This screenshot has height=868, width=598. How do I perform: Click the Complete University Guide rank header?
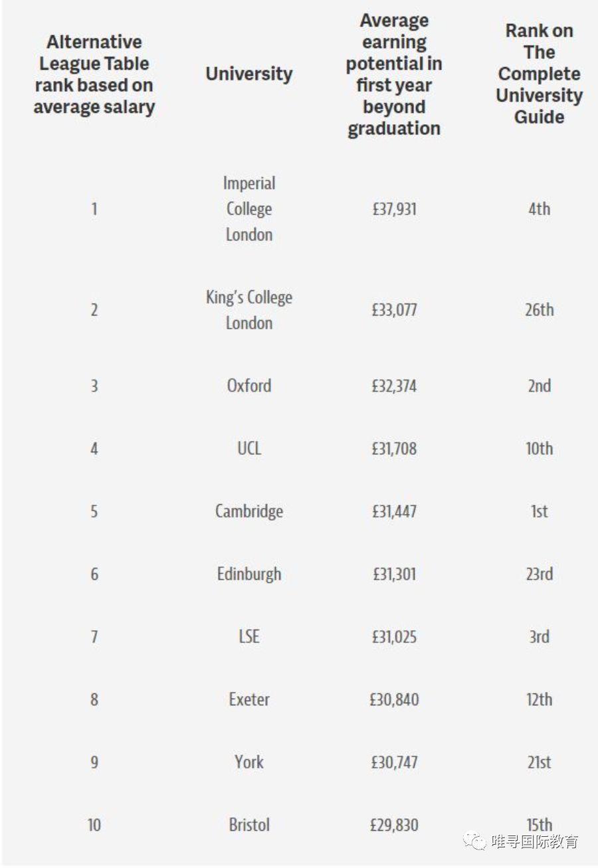point(539,74)
